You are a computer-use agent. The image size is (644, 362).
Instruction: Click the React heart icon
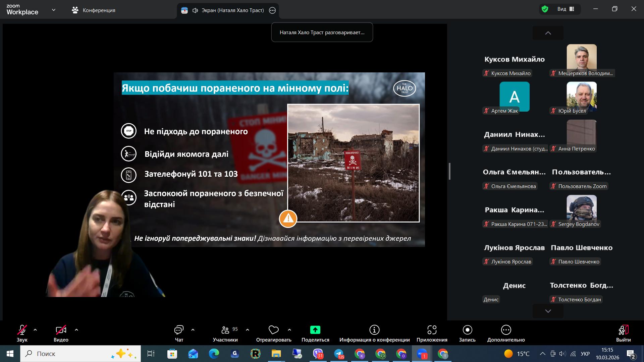(x=273, y=330)
